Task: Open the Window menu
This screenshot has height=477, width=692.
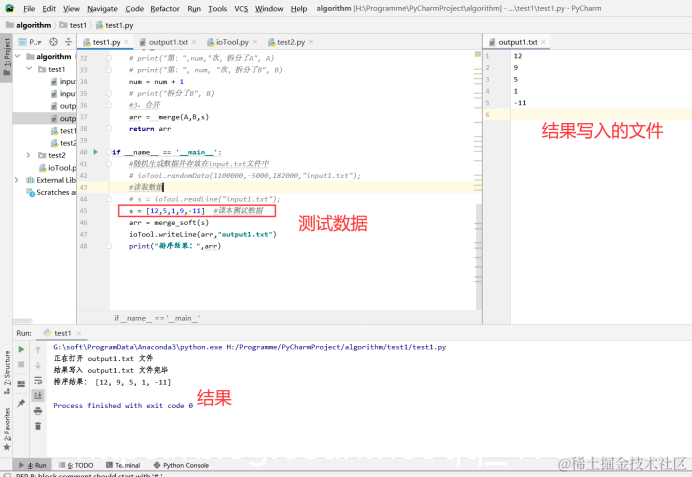Action: click(269, 8)
